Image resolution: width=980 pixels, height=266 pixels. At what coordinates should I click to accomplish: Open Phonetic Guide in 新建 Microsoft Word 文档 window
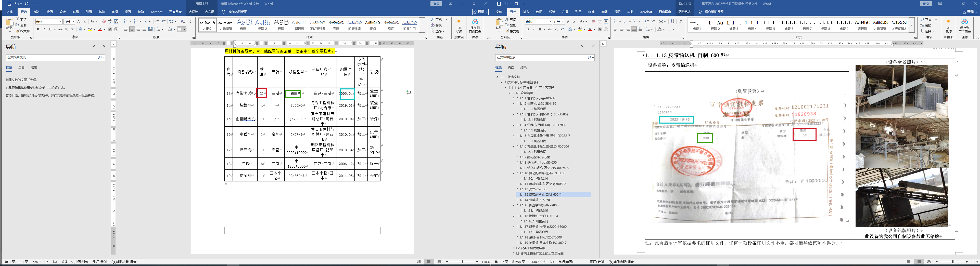110,22
